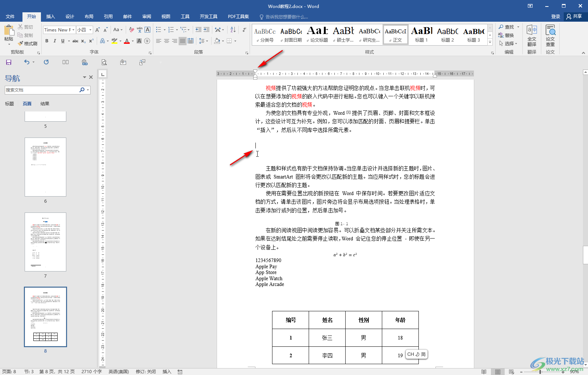Open the Change Case (Aa) dropdown
588x375 pixels.
118,30
